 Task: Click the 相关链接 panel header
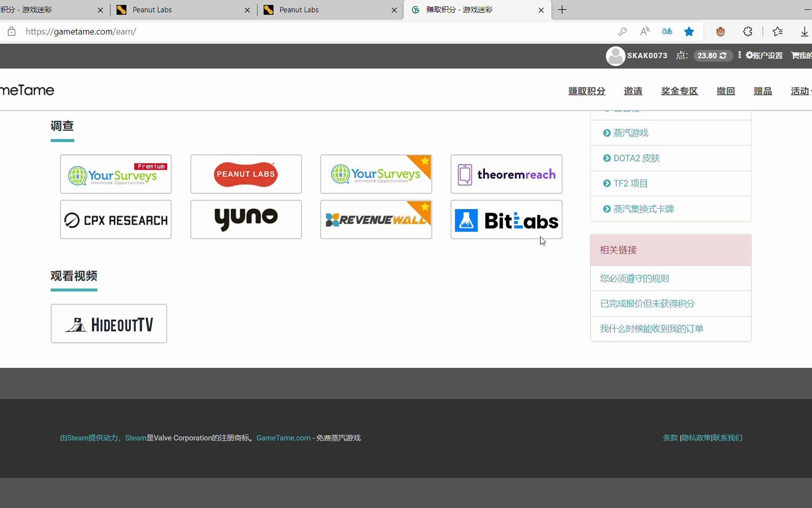pos(670,250)
